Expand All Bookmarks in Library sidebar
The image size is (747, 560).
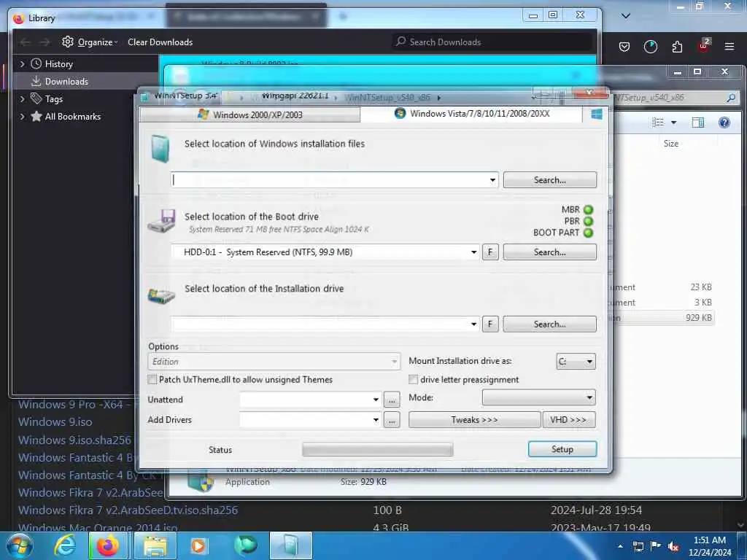(x=22, y=117)
